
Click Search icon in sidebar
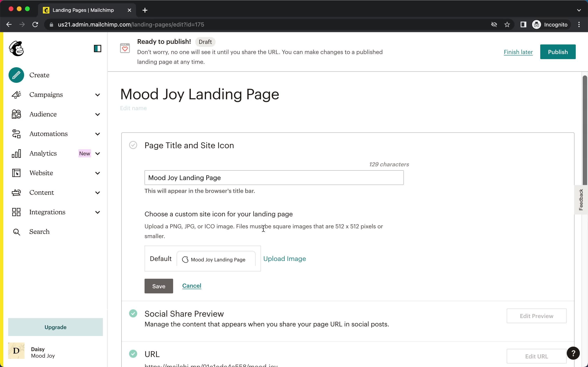(x=16, y=231)
